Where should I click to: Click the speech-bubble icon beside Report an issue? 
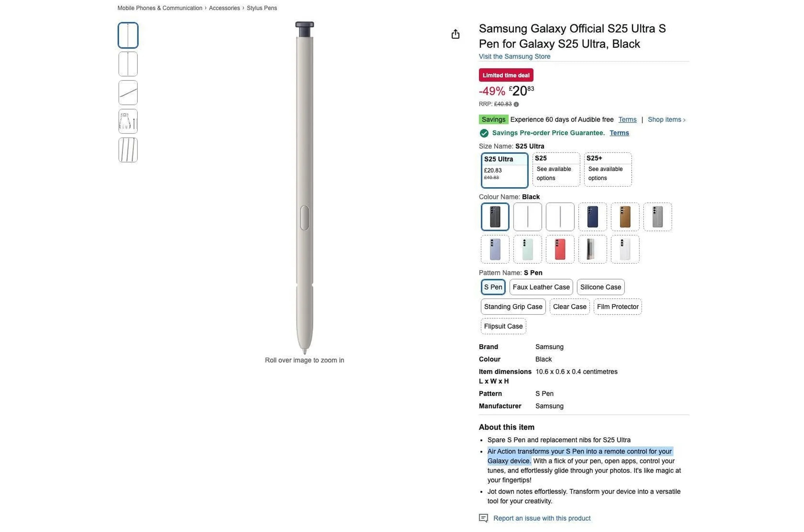coord(483,518)
